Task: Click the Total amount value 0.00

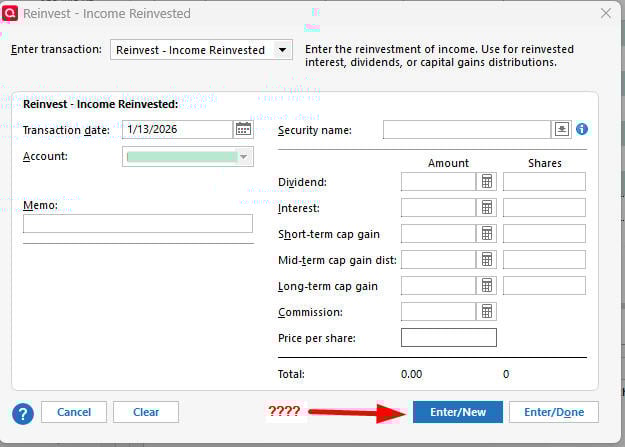Action: (411, 374)
